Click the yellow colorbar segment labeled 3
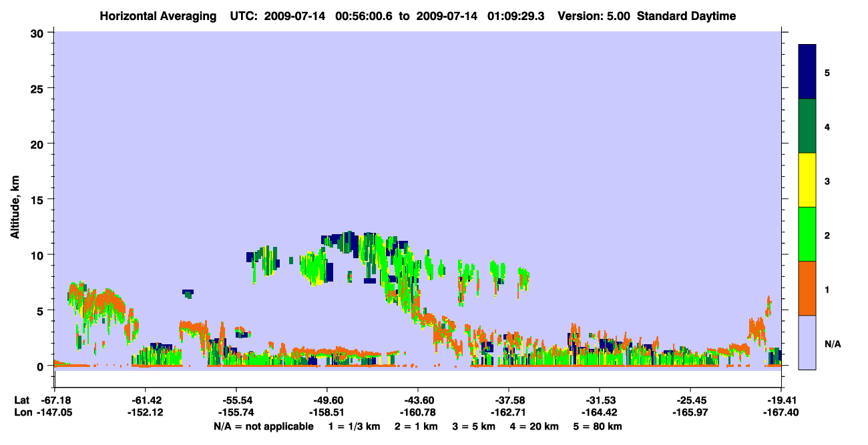 [x=807, y=180]
